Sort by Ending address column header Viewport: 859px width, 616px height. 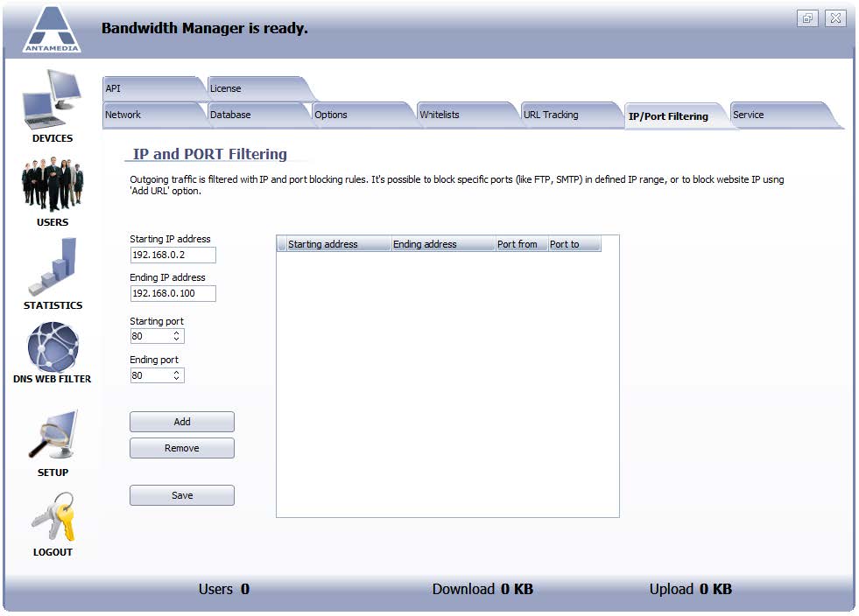coord(443,244)
